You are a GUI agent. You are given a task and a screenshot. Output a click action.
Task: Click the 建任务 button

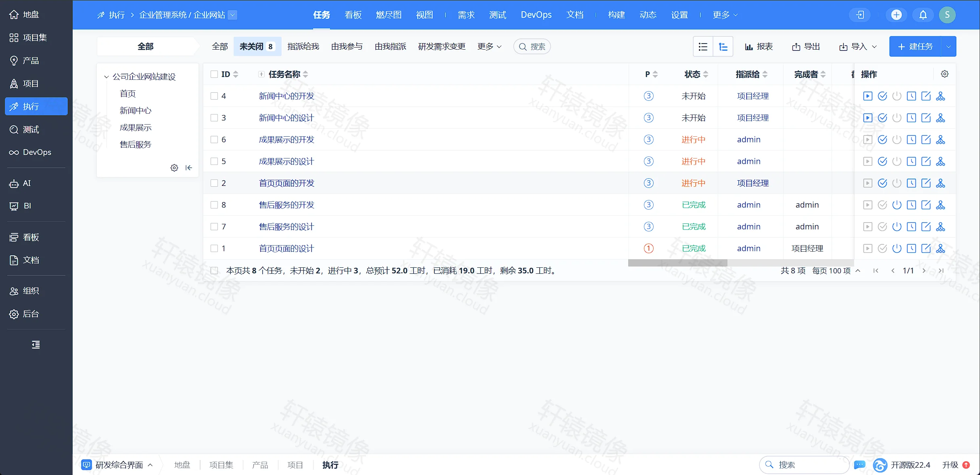[x=915, y=47]
